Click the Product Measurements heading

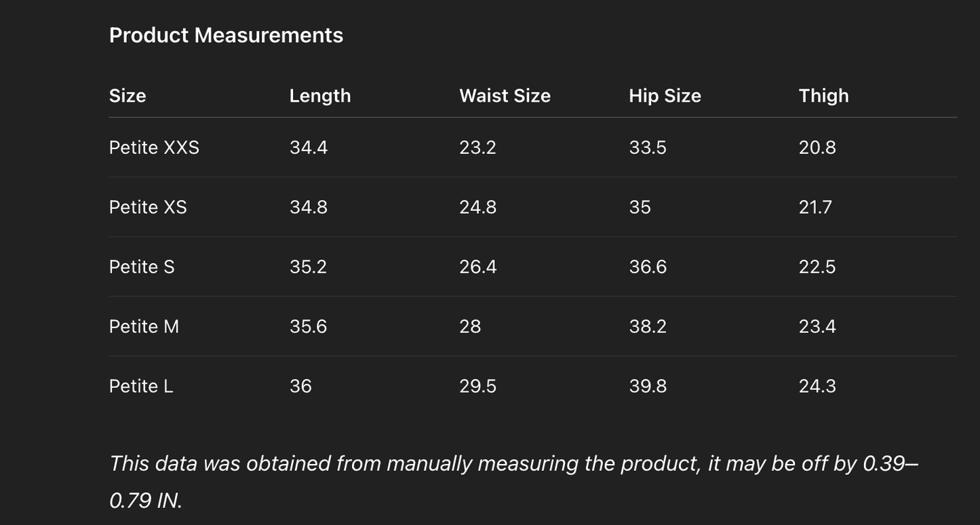[226, 35]
